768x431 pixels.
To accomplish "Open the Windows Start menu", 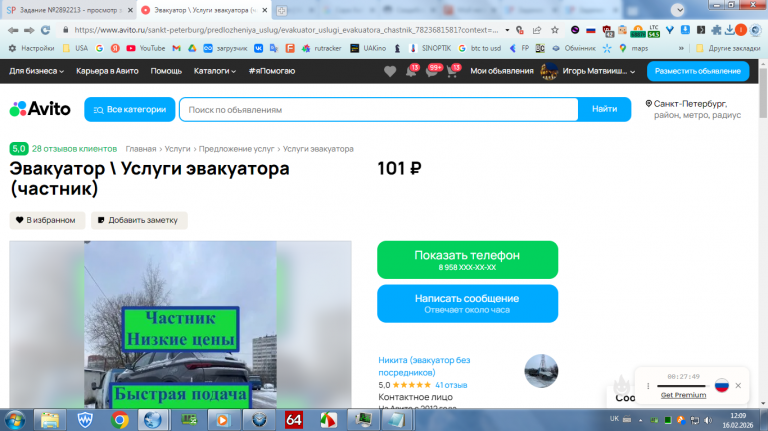I will pyautogui.click(x=15, y=420).
